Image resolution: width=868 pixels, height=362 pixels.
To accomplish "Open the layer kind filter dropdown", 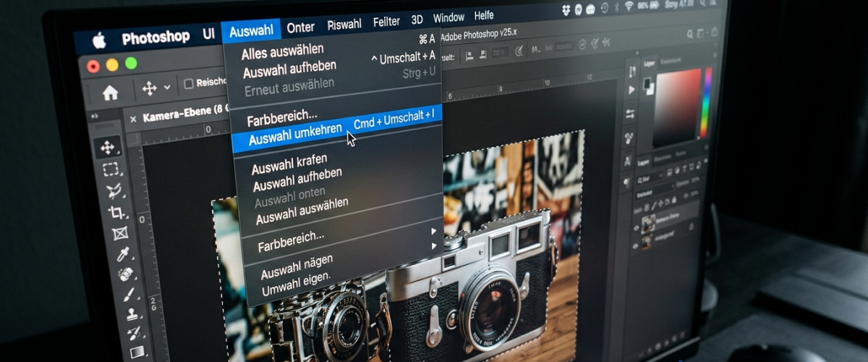I will tap(650, 179).
